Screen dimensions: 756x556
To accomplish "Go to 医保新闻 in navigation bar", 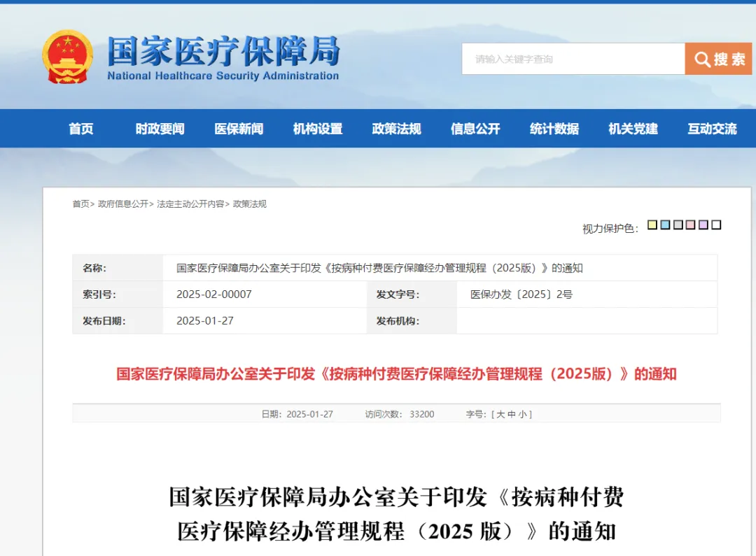I will (239, 129).
